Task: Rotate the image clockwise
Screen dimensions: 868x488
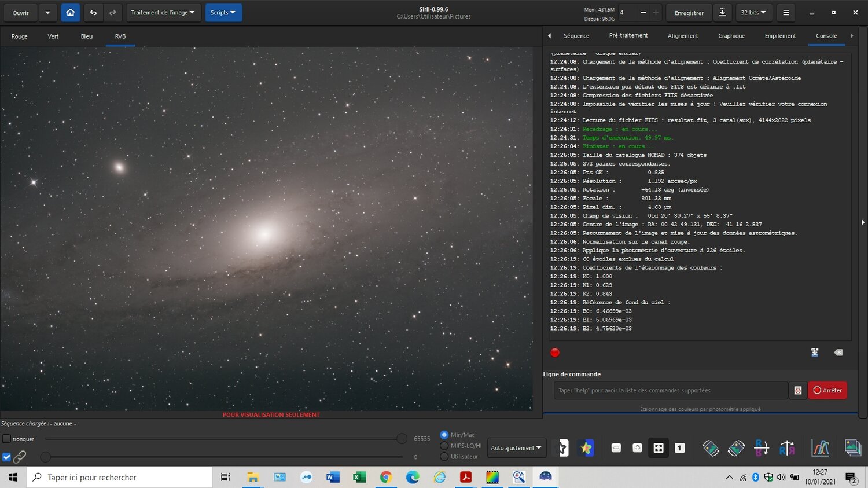Action: pyautogui.click(x=736, y=448)
